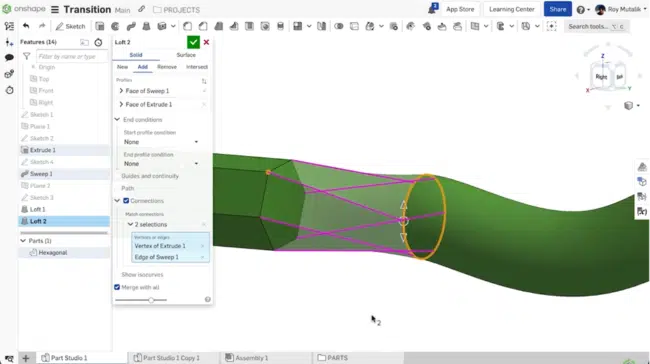This screenshot has height=364, width=650.
Task: Switch to the Solid tab
Action: click(x=136, y=55)
